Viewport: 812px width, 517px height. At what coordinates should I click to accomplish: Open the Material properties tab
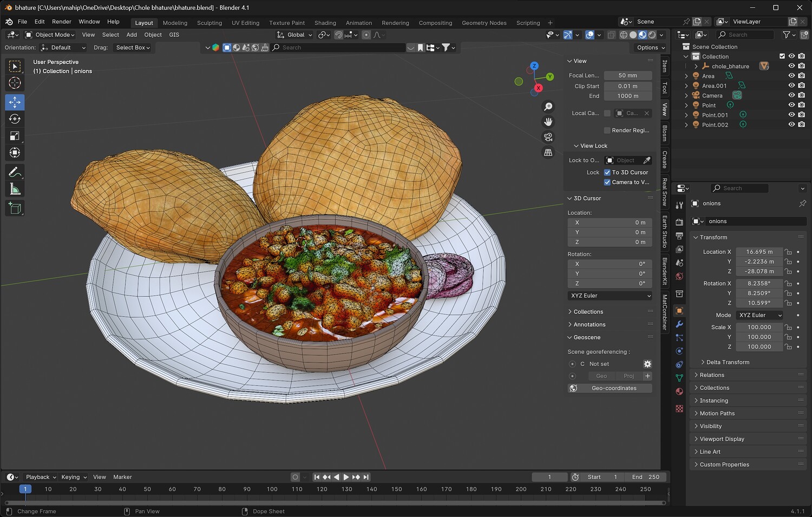click(x=679, y=391)
